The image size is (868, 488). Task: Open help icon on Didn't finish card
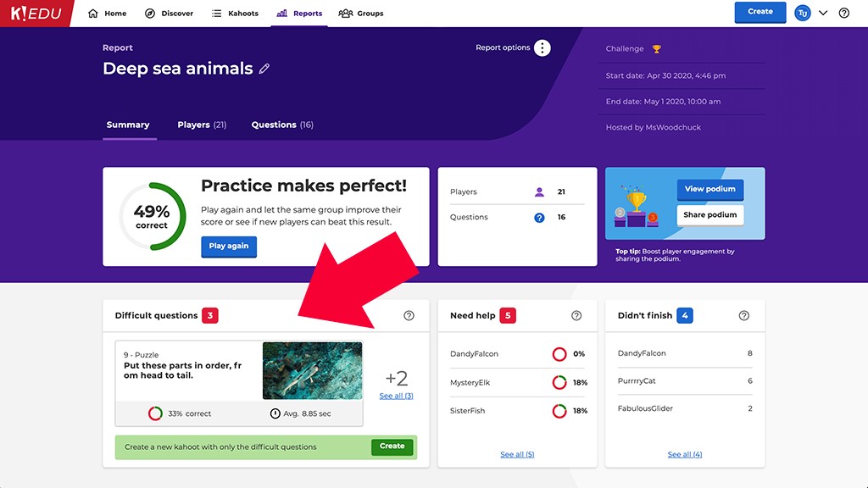point(744,315)
